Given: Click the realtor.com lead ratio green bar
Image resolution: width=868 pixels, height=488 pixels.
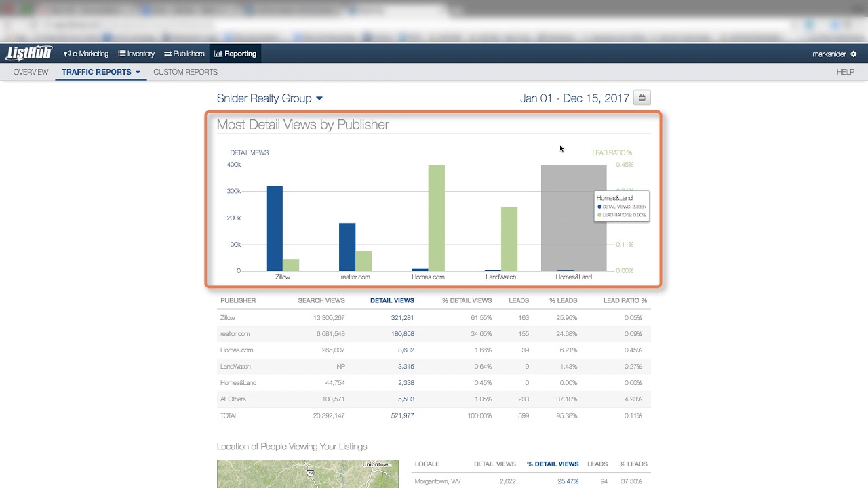Looking at the screenshot, I should [363, 261].
